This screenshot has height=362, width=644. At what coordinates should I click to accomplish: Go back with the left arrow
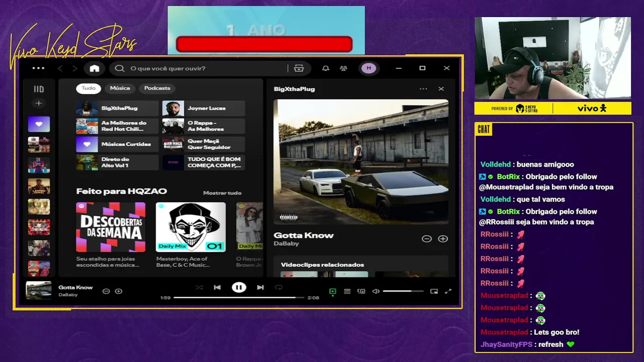click(x=60, y=68)
